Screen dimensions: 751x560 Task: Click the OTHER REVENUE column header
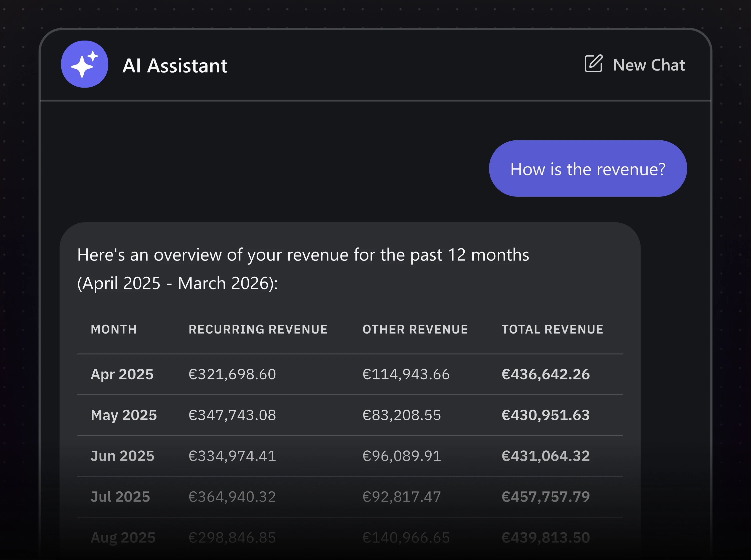[x=415, y=329]
